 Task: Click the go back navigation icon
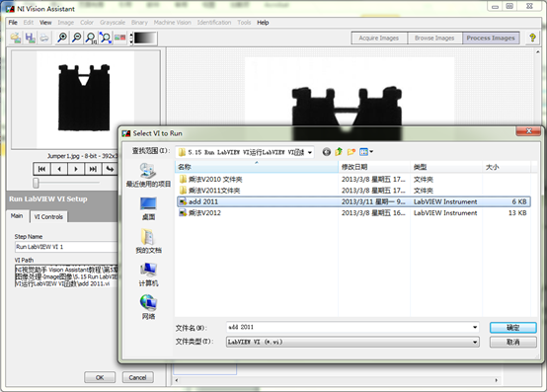click(327, 152)
